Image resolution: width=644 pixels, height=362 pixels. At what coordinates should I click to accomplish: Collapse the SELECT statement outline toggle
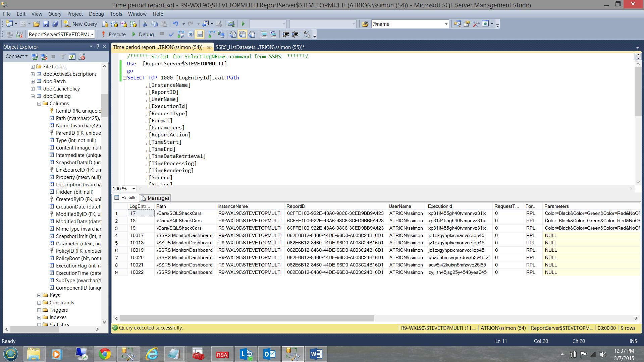(124, 77)
